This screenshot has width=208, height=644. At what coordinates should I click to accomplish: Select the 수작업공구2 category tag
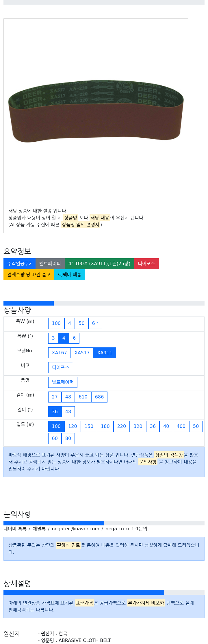19,264
